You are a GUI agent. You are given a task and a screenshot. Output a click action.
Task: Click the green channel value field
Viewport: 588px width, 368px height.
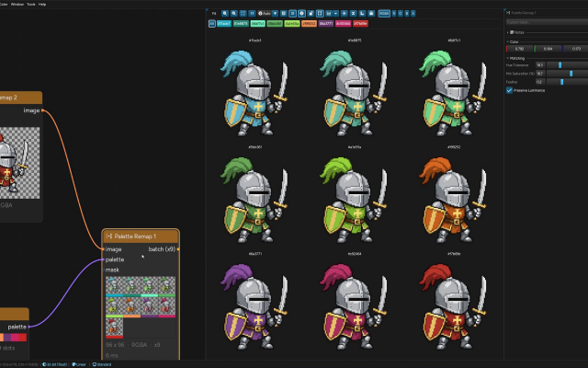pos(548,49)
